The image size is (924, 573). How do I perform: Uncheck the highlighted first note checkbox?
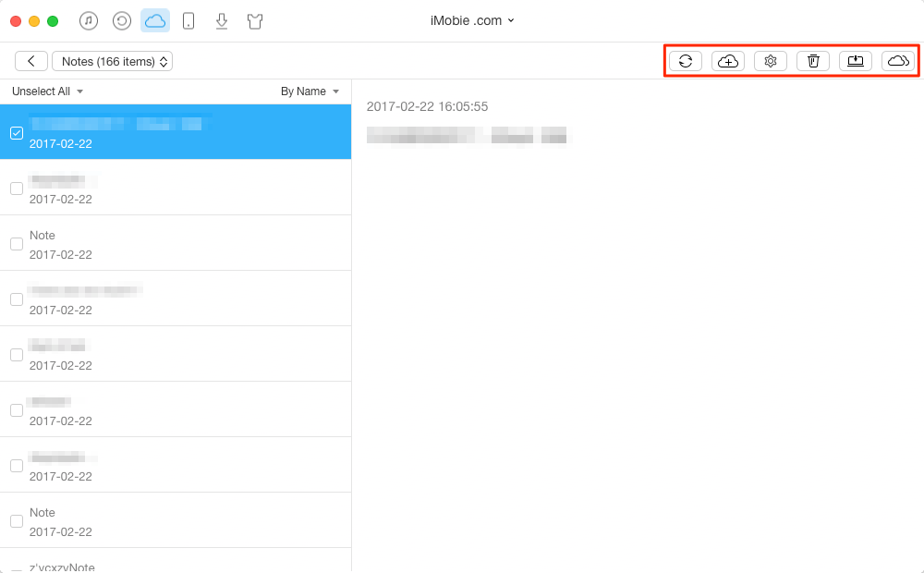point(17,133)
